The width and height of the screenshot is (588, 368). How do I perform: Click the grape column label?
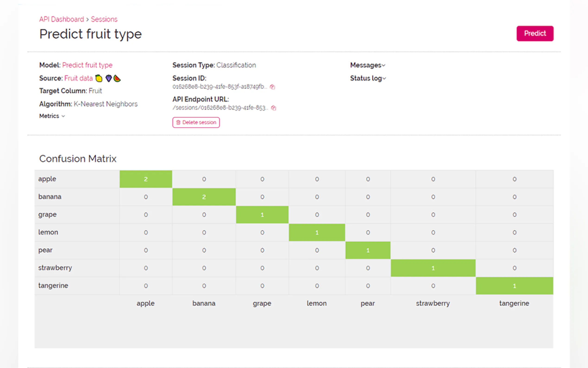(262, 303)
